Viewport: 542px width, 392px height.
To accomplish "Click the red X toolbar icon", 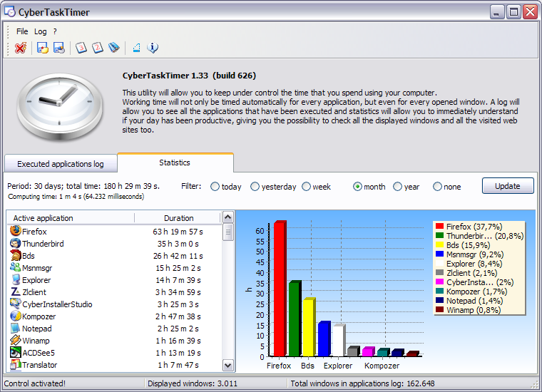I will coord(21,48).
